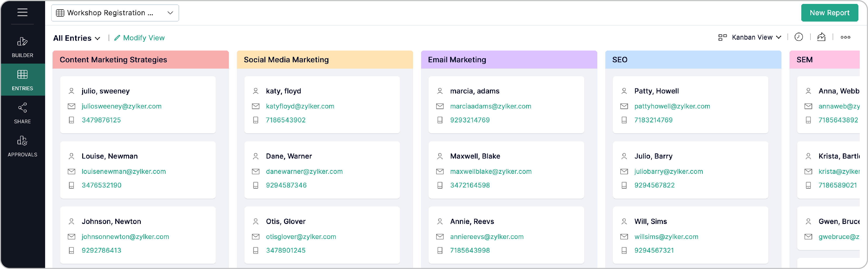This screenshot has height=269, width=868.
Task: Click the SEO column header
Action: pos(693,60)
